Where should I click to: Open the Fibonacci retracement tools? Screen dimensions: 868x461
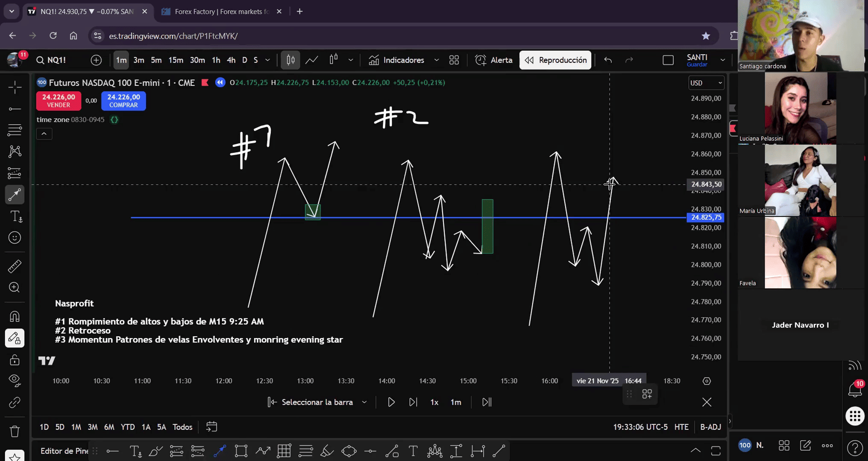tap(15, 130)
